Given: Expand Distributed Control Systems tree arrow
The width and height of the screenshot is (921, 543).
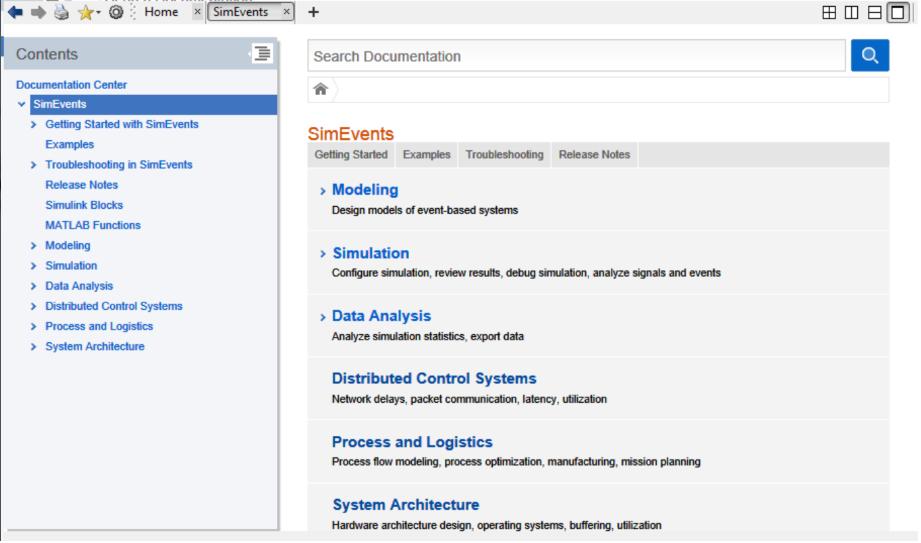Looking at the screenshot, I should 33,307.
